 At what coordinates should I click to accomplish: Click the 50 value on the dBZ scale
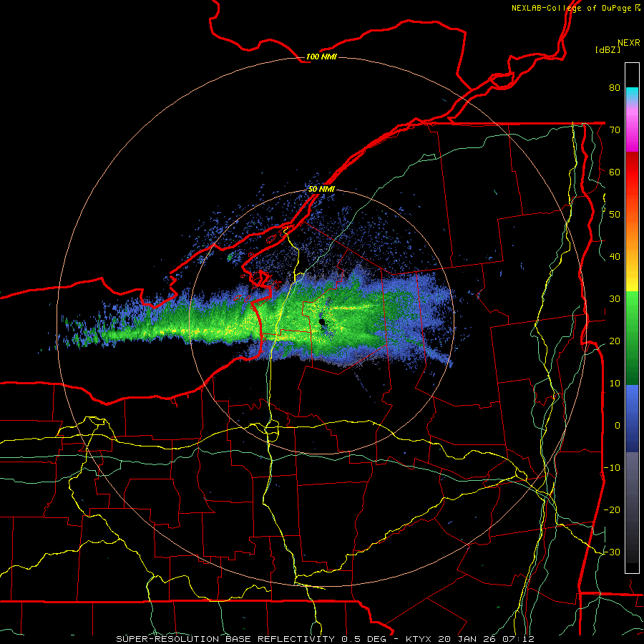coord(615,215)
